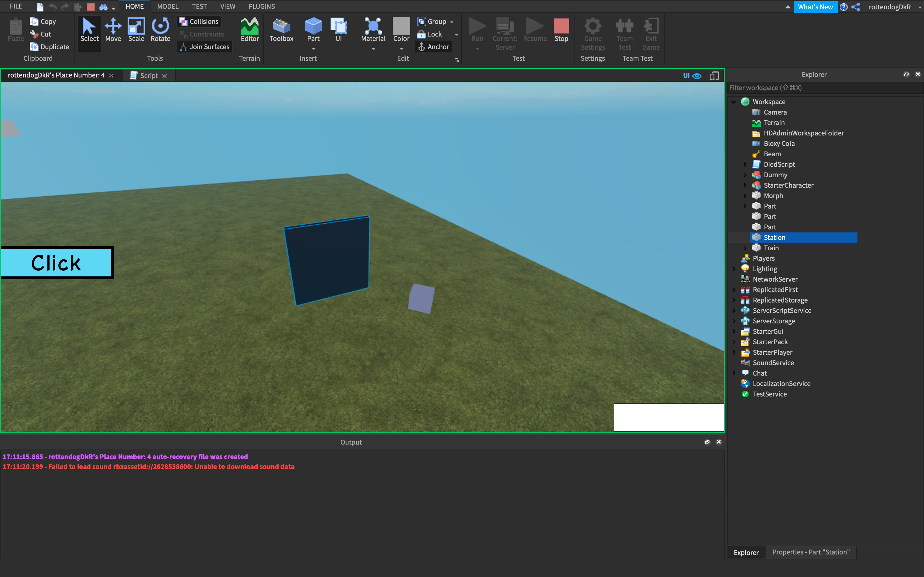924x577 pixels.
Task: Collapse the Workspace tree in Explorer
Action: click(733, 101)
